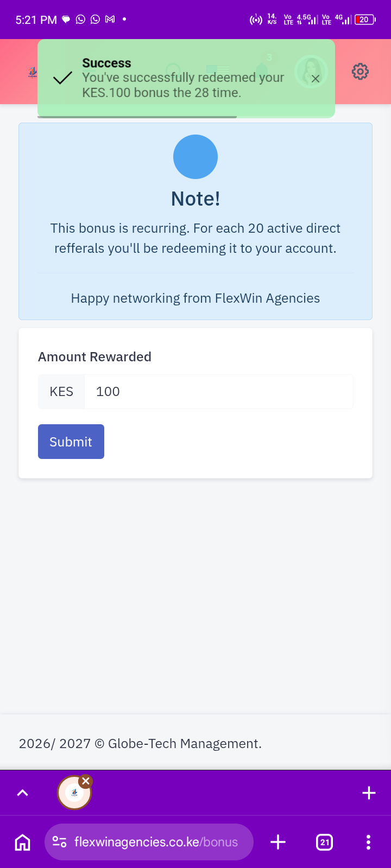Select the FlexWin tab thumbnail in the tab strip

(74, 794)
